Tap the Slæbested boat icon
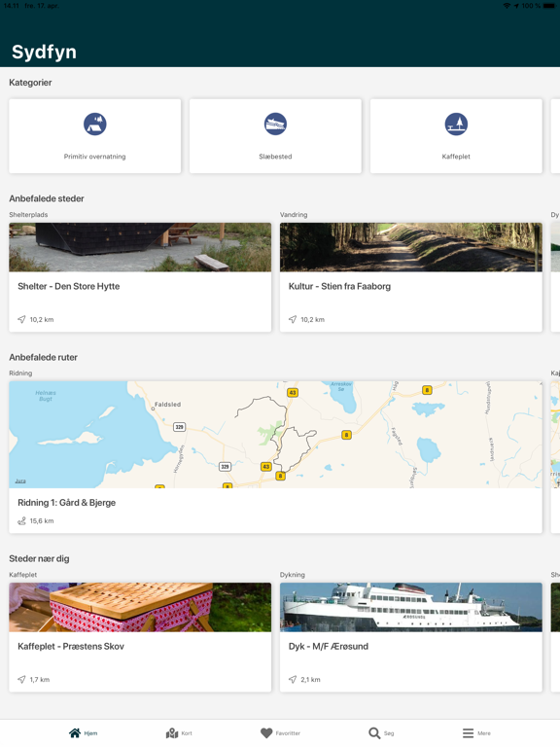This screenshot has width=560, height=747. (x=275, y=124)
